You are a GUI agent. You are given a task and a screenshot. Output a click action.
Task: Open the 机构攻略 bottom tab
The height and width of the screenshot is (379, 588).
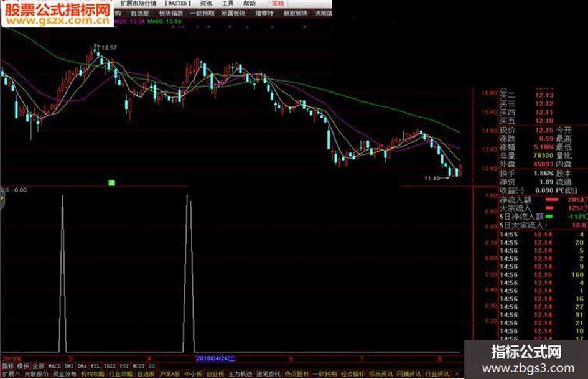click(93, 374)
